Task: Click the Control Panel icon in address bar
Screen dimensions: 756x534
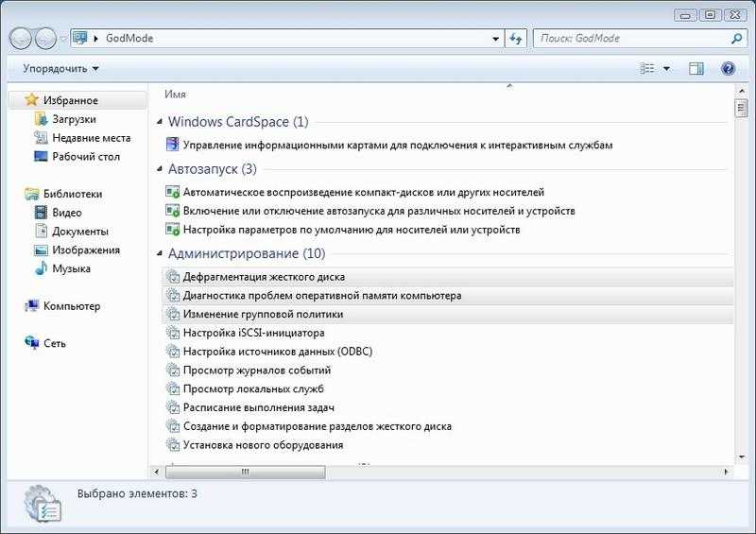Action: click(x=80, y=38)
